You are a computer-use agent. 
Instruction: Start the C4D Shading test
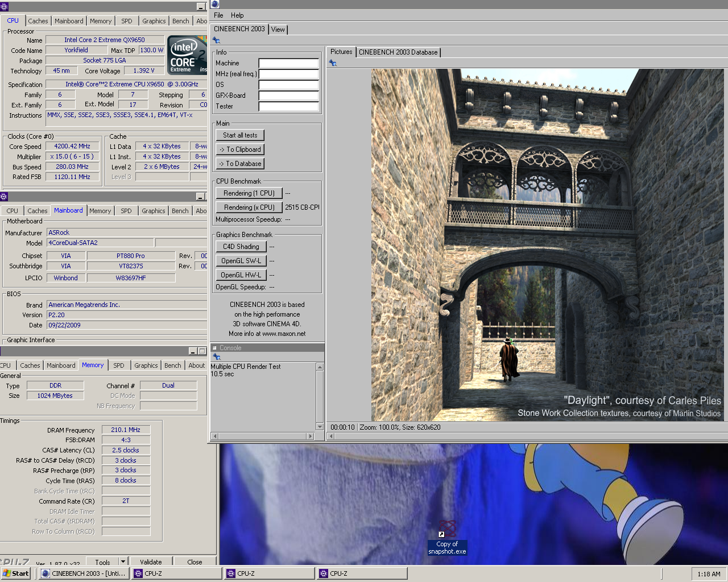(241, 247)
